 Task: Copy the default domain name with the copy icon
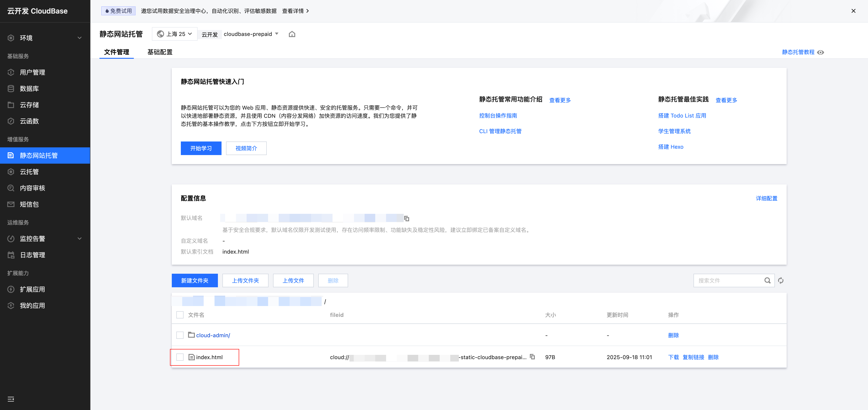pos(407,219)
